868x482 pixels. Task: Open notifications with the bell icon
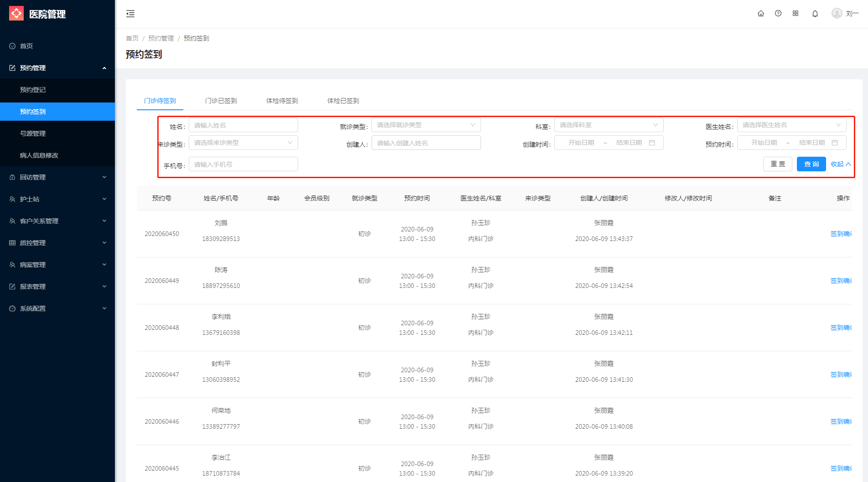tap(815, 14)
